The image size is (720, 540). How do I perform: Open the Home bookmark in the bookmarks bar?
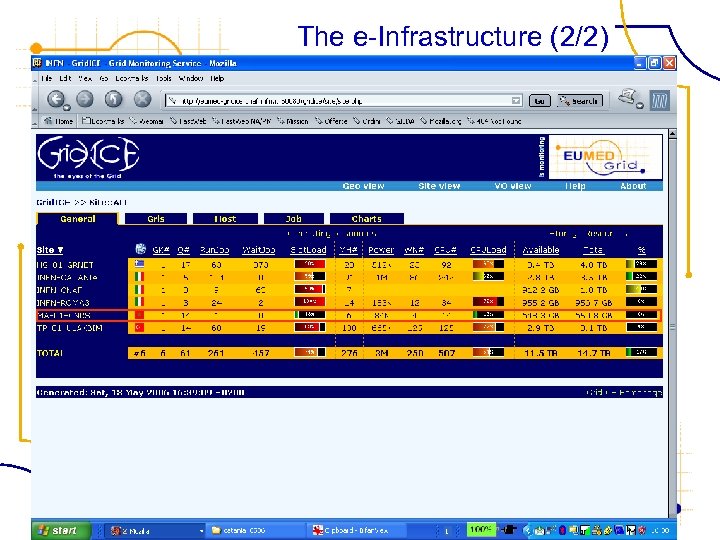pyautogui.click(x=58, y=121)
